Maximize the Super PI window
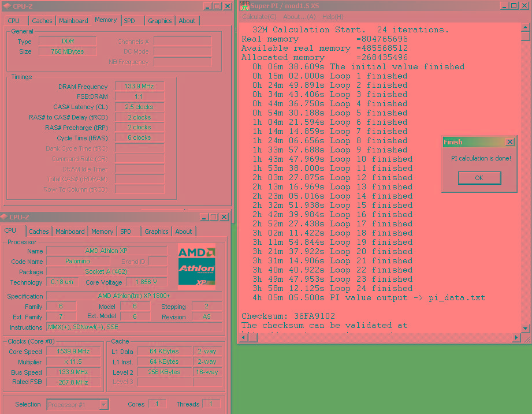This screenshot has height=414, width=532. (514, 6)
